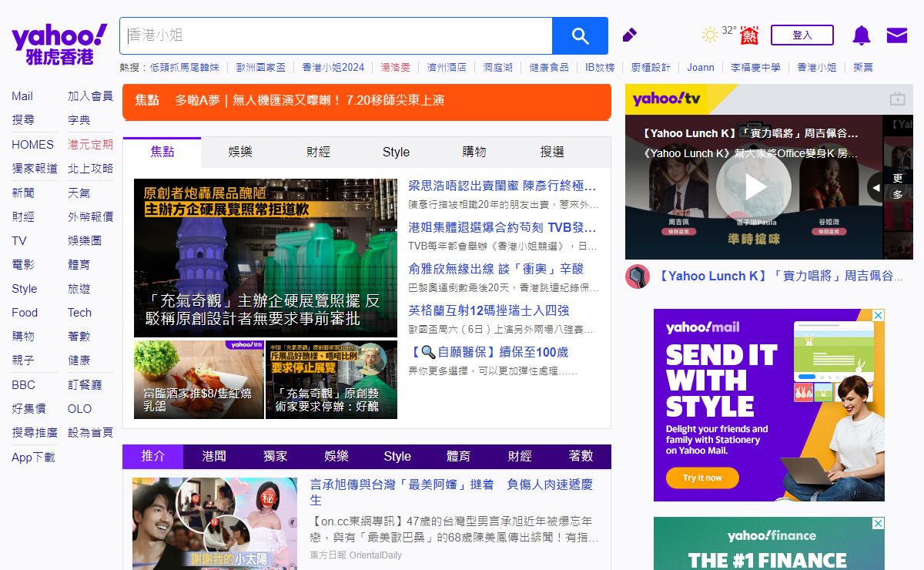Open 富臨酒家 roast pigeon thumbnail
Image resolution: width=924 pixels, height=570 pixels.
[x=199, y=380]
